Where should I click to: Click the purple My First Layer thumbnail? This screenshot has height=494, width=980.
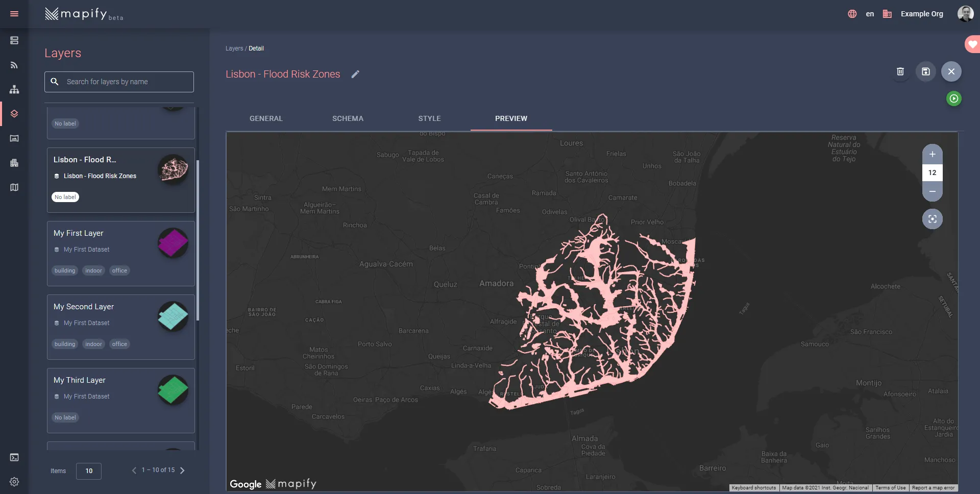point(173,243)
